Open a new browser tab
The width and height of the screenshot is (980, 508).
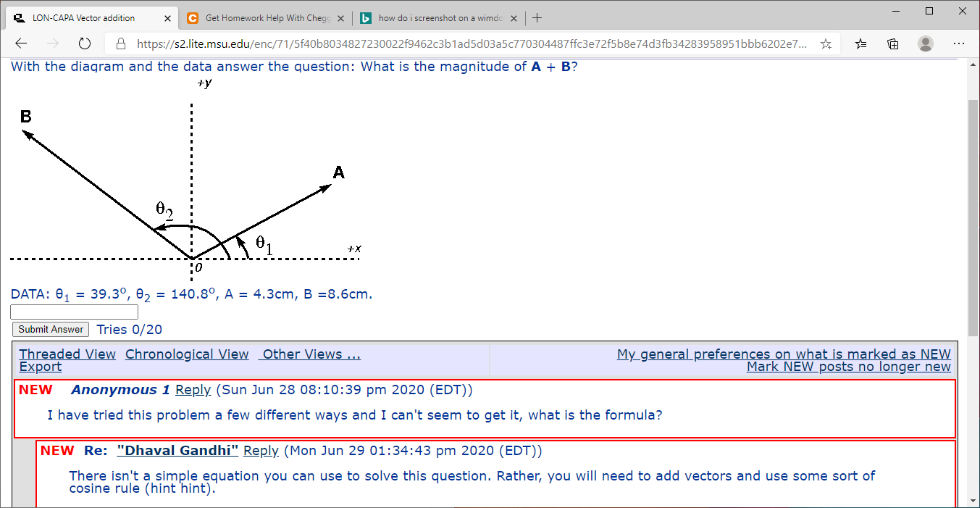[x=537, y=18]
